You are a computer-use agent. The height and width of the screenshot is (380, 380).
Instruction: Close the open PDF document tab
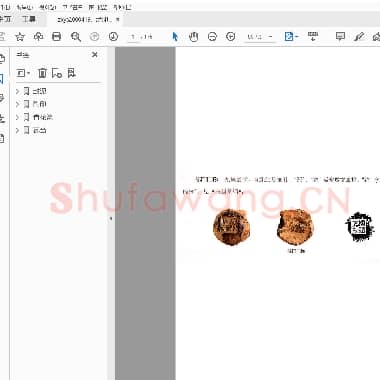[x=117, y=20]
